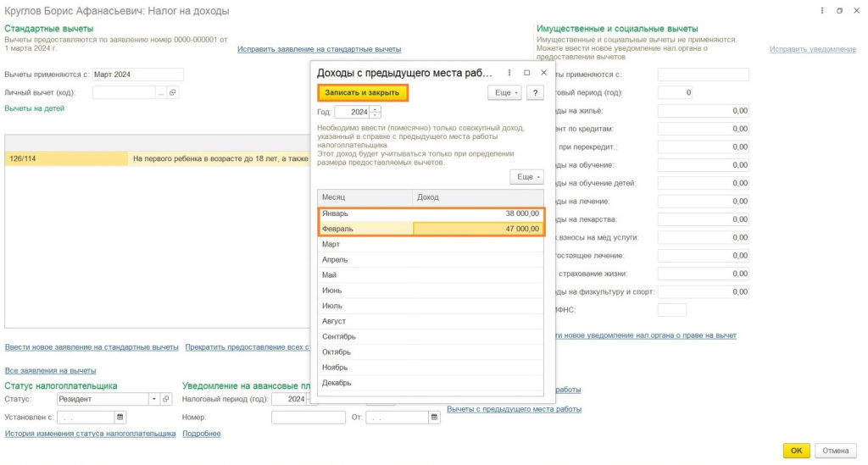Open the 'Еще' menu next to help button
The width and height of the screenshot is (868, 465).
[504, 93]
